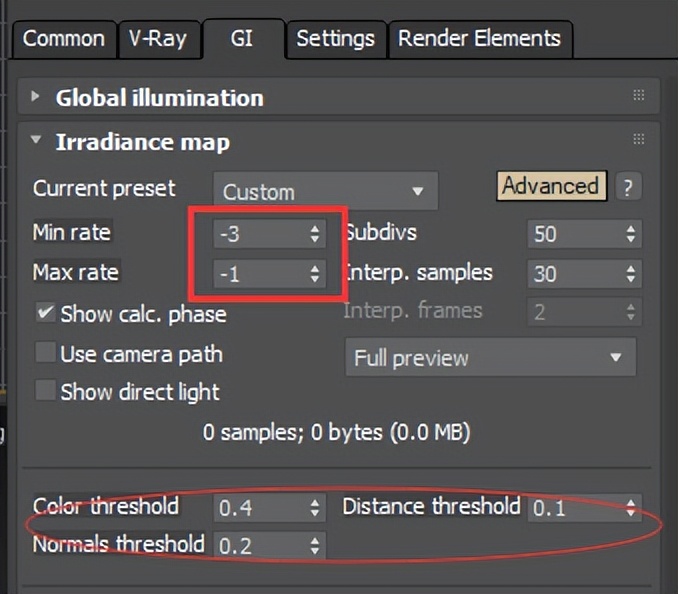Click the question mark help icon

[x=628, y=187]
